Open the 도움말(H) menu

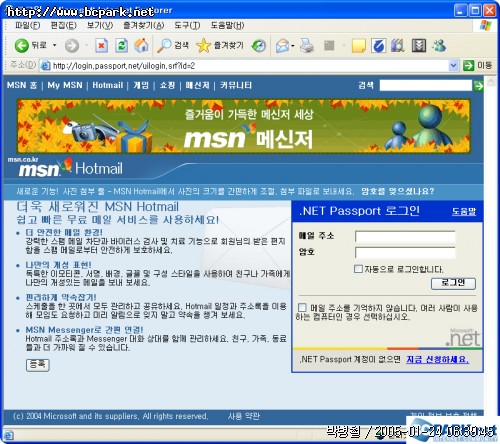click(x=227, y=25)
